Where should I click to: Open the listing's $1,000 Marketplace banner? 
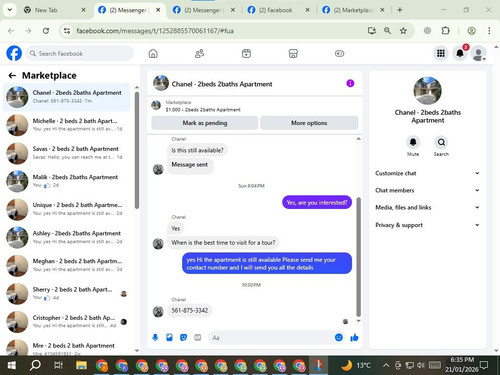255,106
